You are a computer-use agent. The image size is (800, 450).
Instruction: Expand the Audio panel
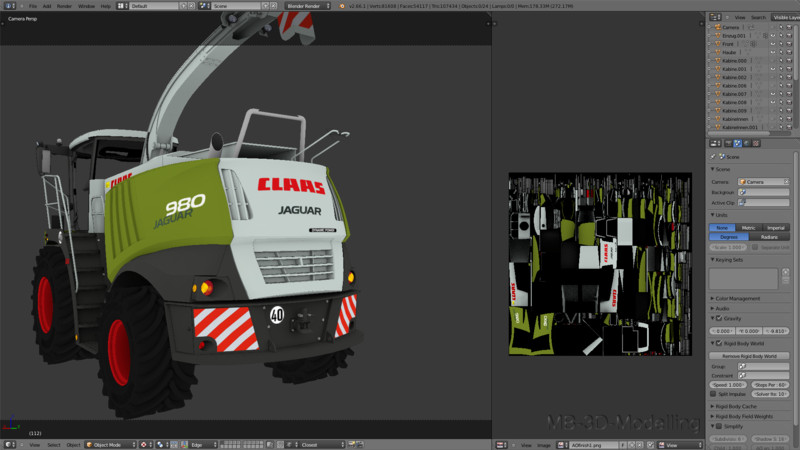click(x=722, y=309)
